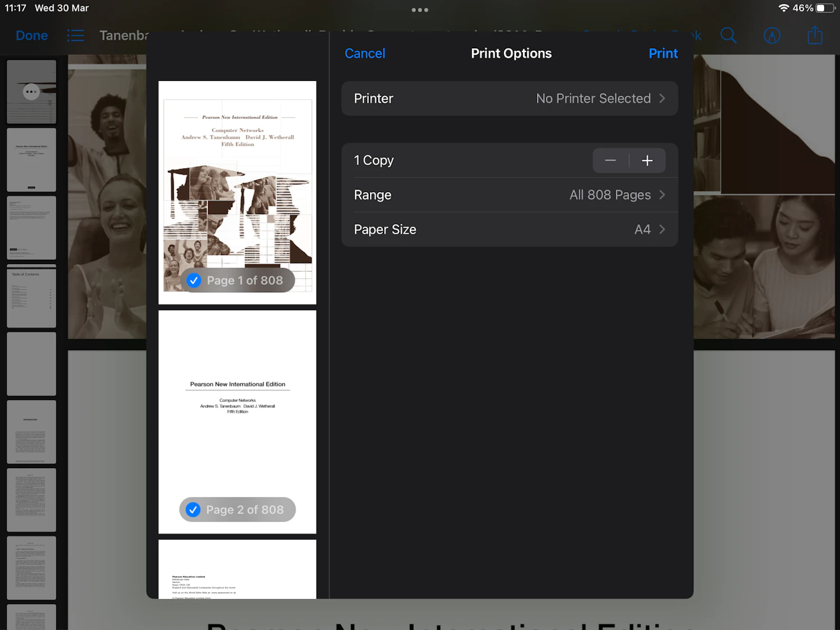Expand the Range option showing All 808 Pages

click(x=509, y=194)
